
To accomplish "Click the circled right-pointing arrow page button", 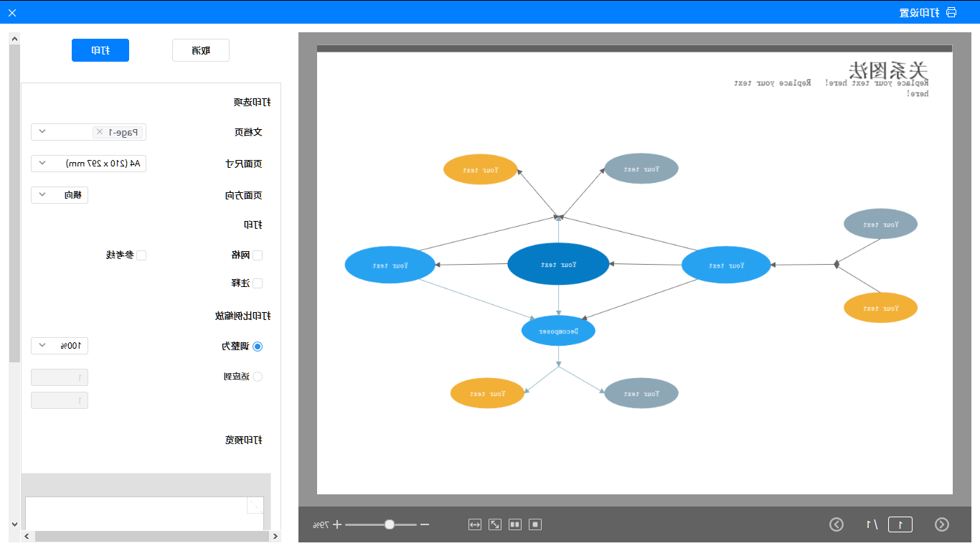I will pos(942,524).
